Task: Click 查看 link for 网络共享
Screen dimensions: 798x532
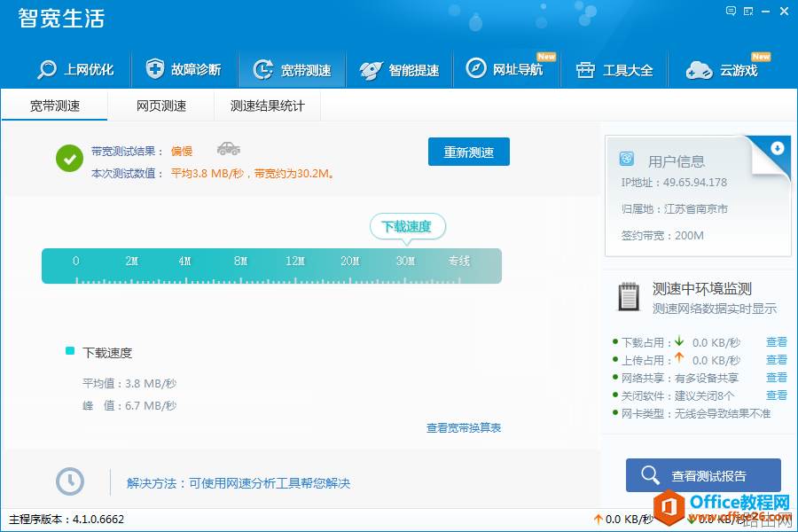Action: tap(777, 377)
